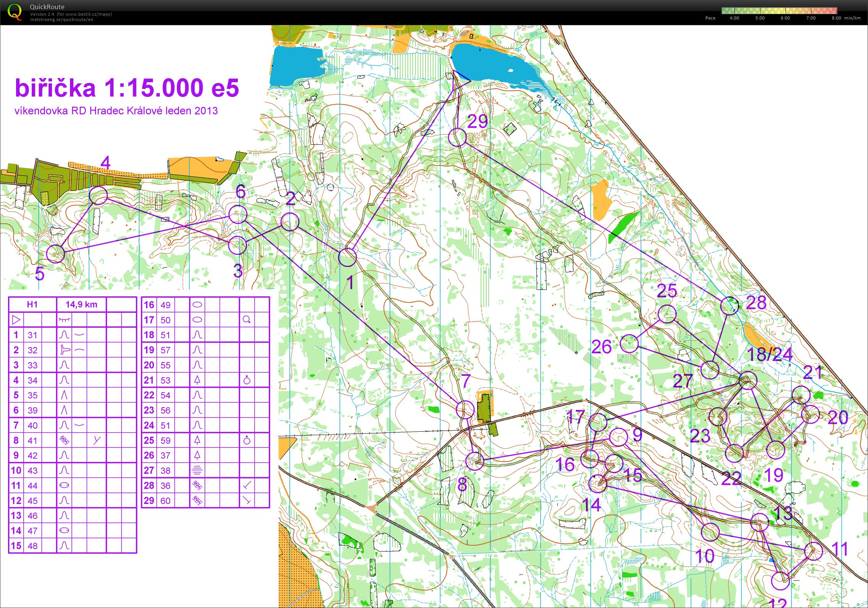Select control circle 17 on the map
Viewport: 868px width, 608px height.
pyautogui.click(x=598, y=422)
